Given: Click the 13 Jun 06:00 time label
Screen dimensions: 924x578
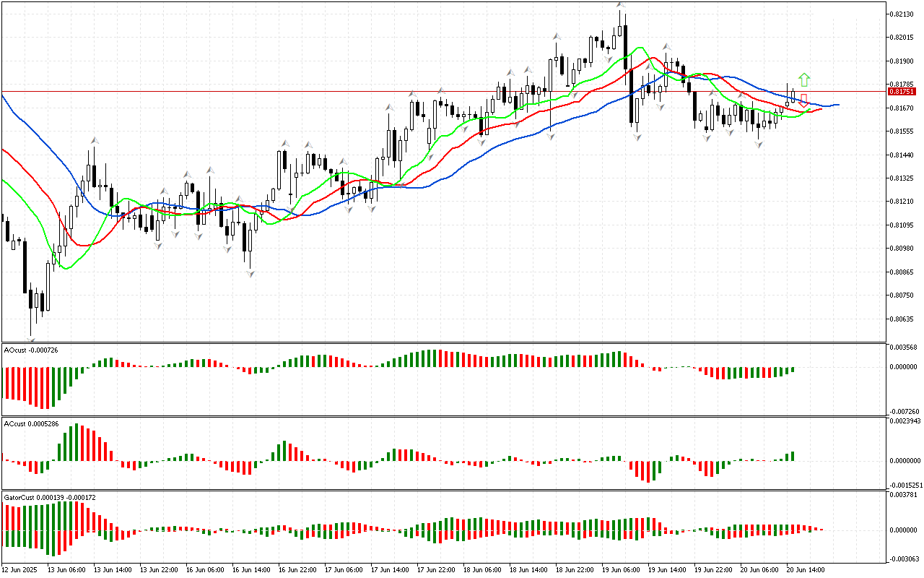Looking at the screenshot, I should [x=66, y=569].
